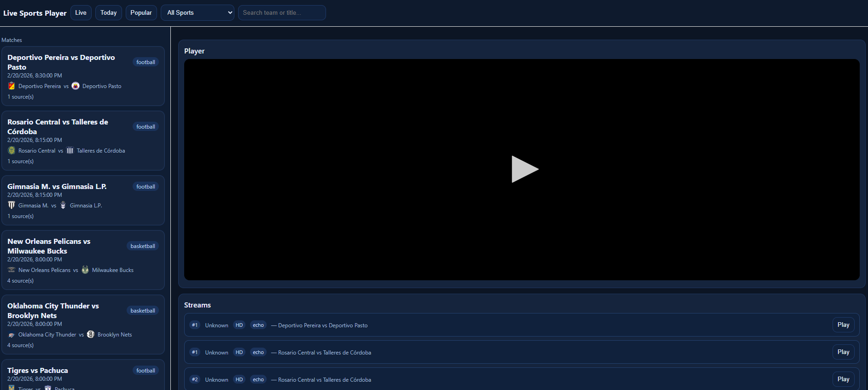Start video with the large play triangle
This screenshot has width=868, height=390.
525,169
